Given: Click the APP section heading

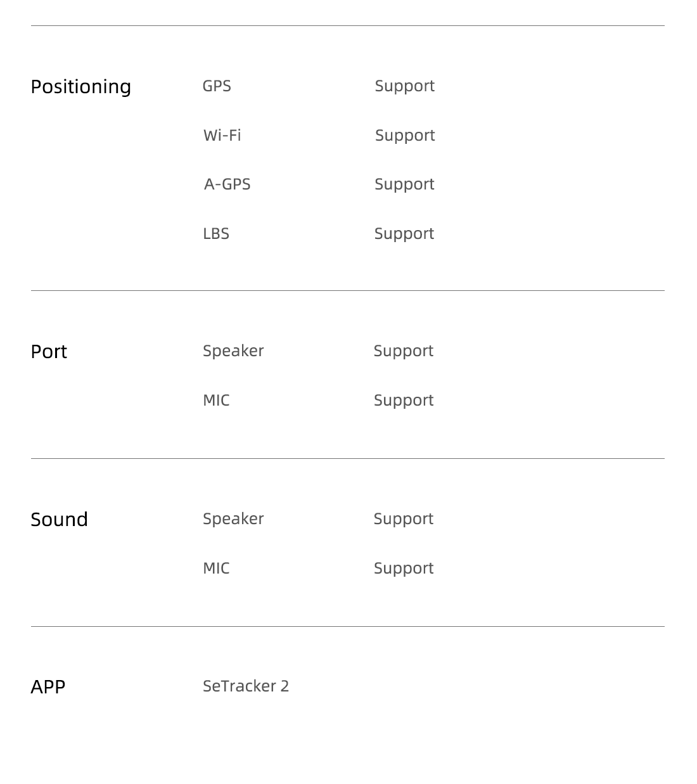Looking at the screenshot, I should pos(48,687).
